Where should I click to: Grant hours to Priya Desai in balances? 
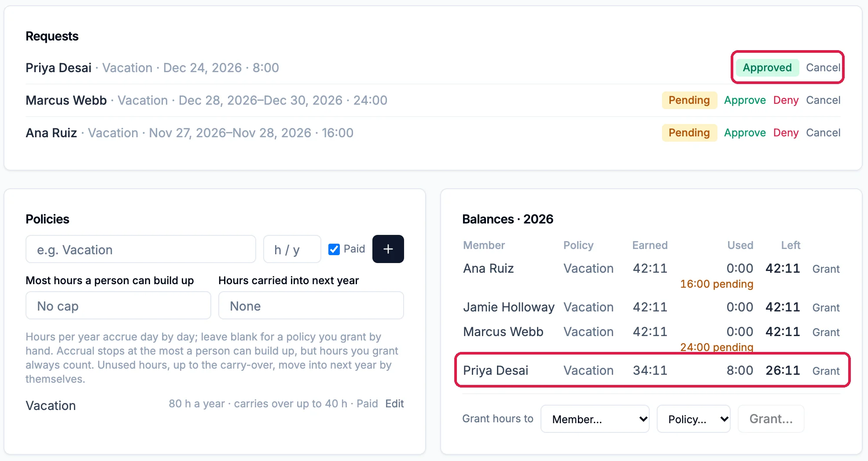(826, 371)
